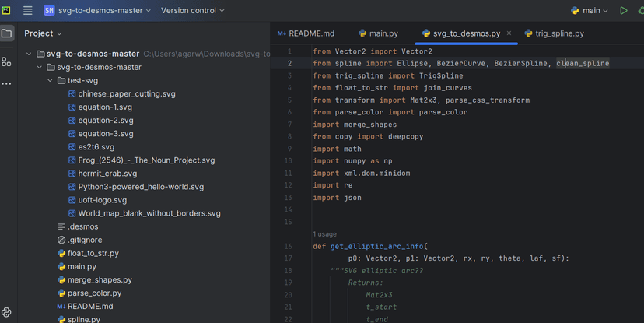This screenshot has height=323, width=644.
Task: Switch to the trig_spline.py tab
Action: [x=554, y=33]
